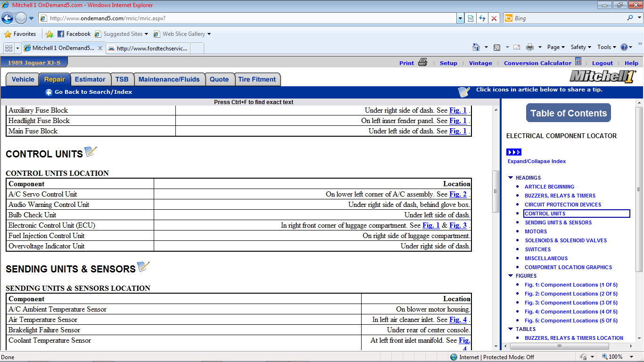
Task: Jump to MOTORS in Table of Contents
Action: pyautogui.click(x=536, y=231)
